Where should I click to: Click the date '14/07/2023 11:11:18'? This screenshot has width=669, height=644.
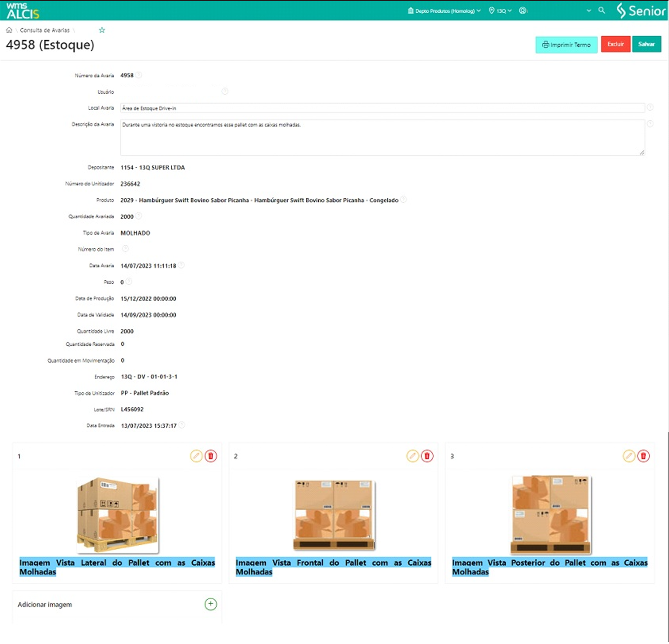click(149, 265)
